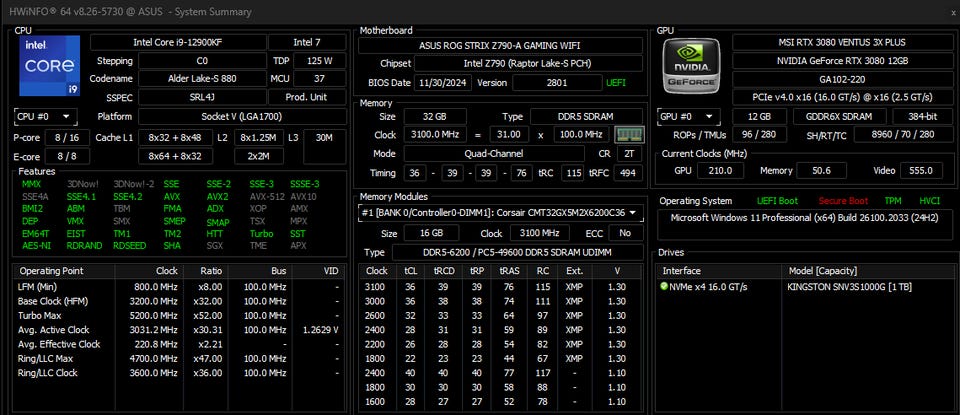
Task: Click the Intel Core i9-12900KF name field
Action: 178,42
